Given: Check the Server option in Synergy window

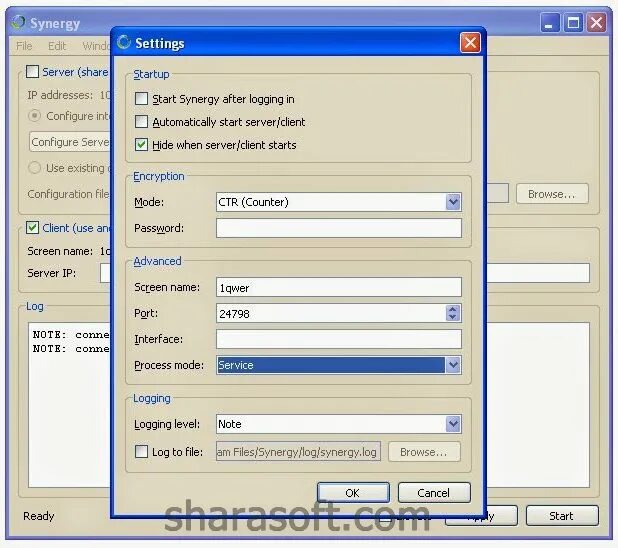Looking at the screenshot, I should point(32,72).
